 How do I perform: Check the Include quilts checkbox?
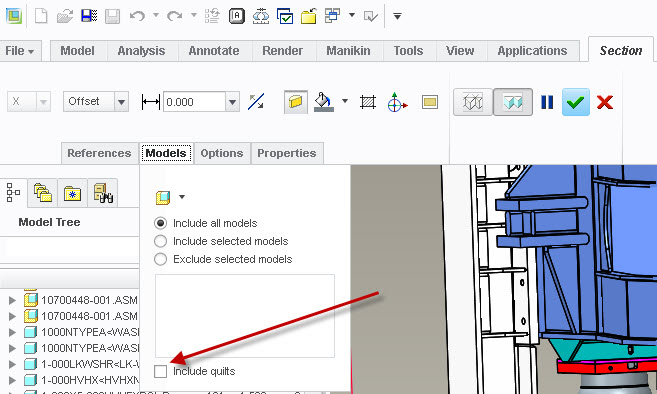160,371
